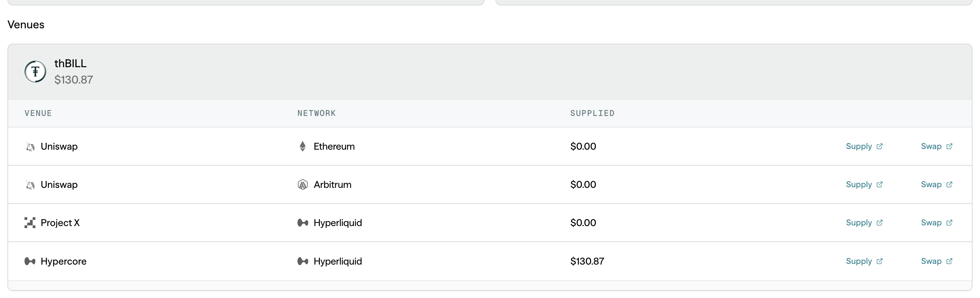The image size is (980, 298).
Task: Click the SUPPLIED column header
Action: (x=592, y=113)
